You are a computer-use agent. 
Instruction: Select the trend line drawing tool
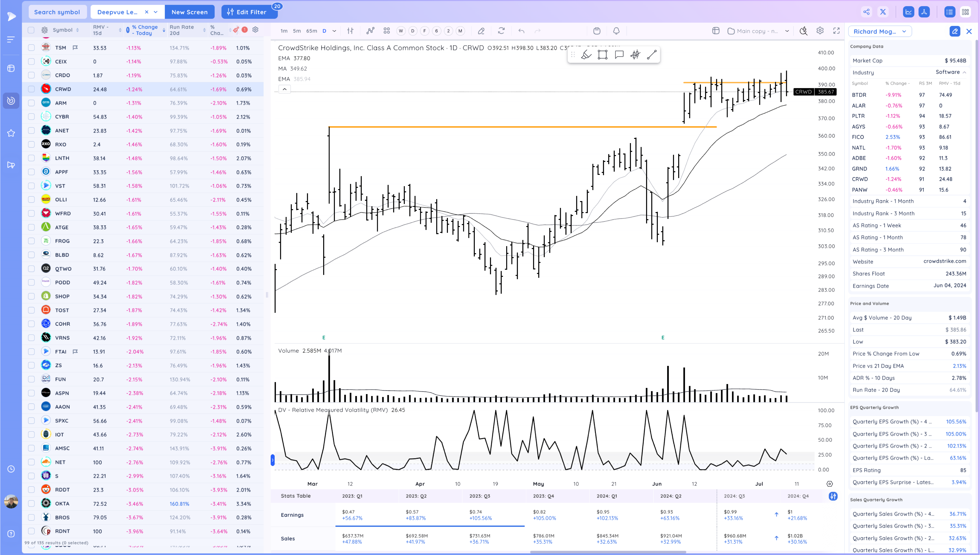(651, 55)
